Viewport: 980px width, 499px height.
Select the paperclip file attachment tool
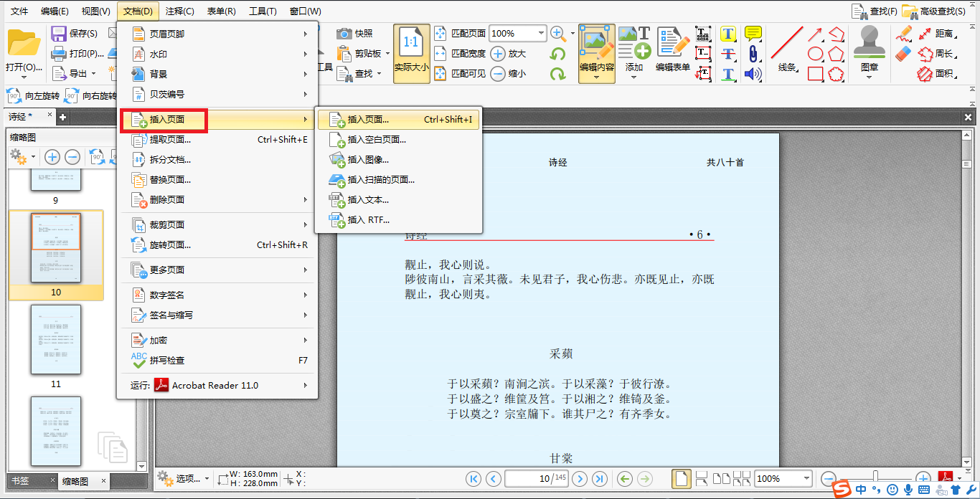pos(753,54)
